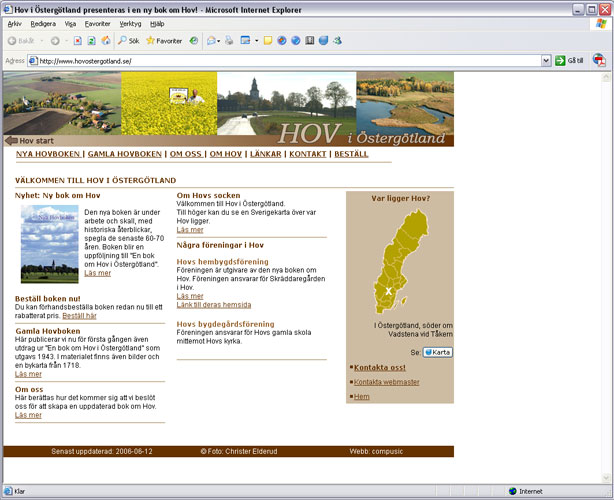
Task: Click the PDF converter icon beside Gå till
Action: [x=599, y=60]
